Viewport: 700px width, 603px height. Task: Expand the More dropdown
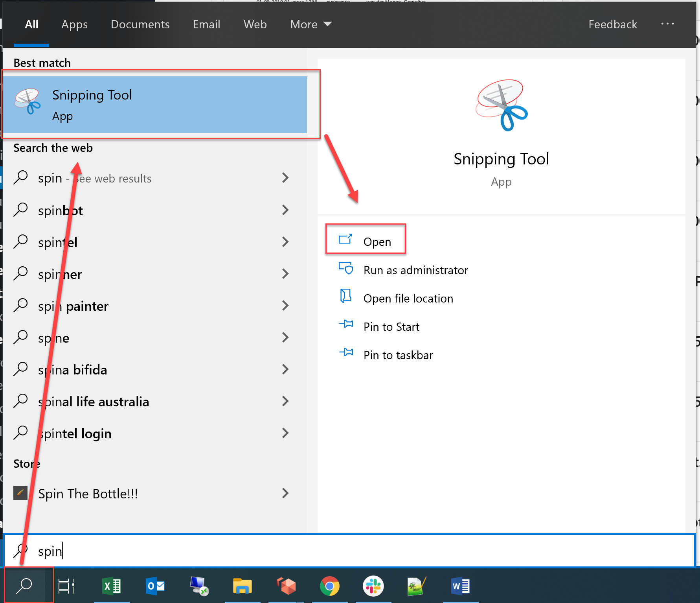311,24
